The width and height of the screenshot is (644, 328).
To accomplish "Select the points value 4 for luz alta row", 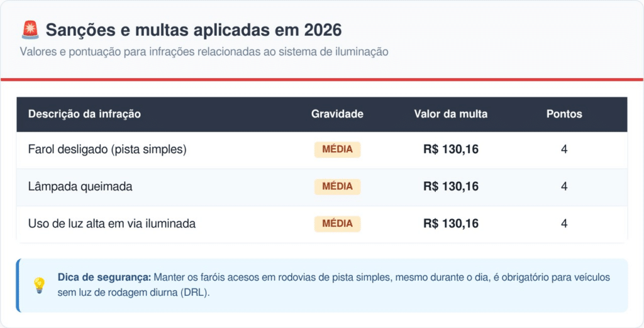I will 564,223.
